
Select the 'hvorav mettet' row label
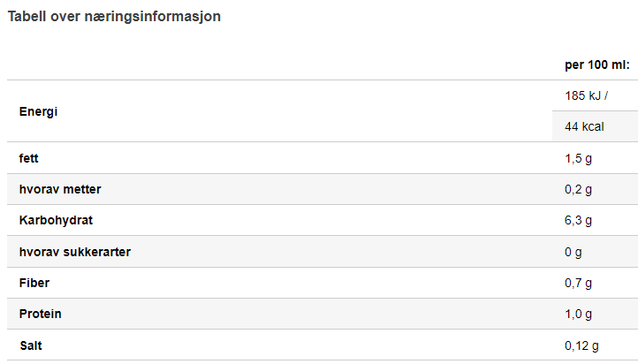(60, 189)
